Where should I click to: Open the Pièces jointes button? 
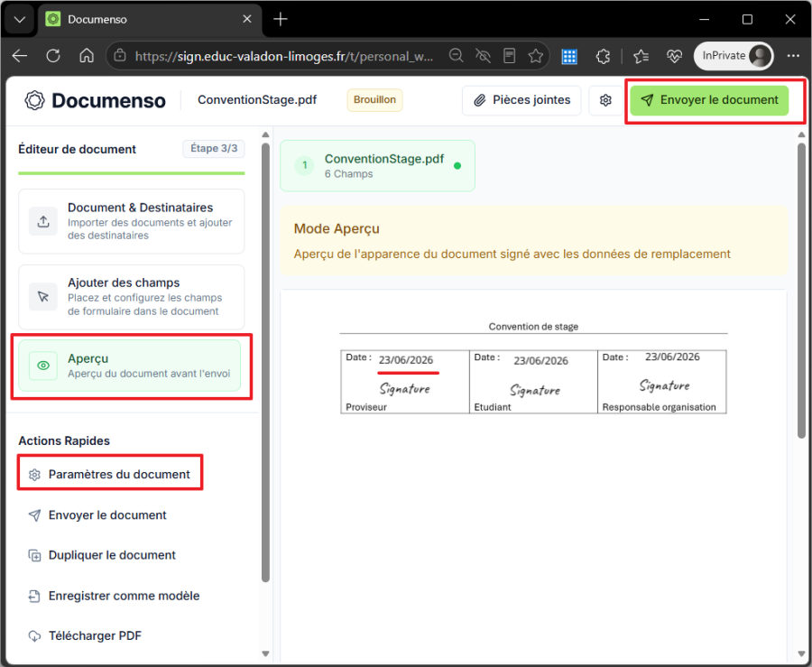pos(522,100)
